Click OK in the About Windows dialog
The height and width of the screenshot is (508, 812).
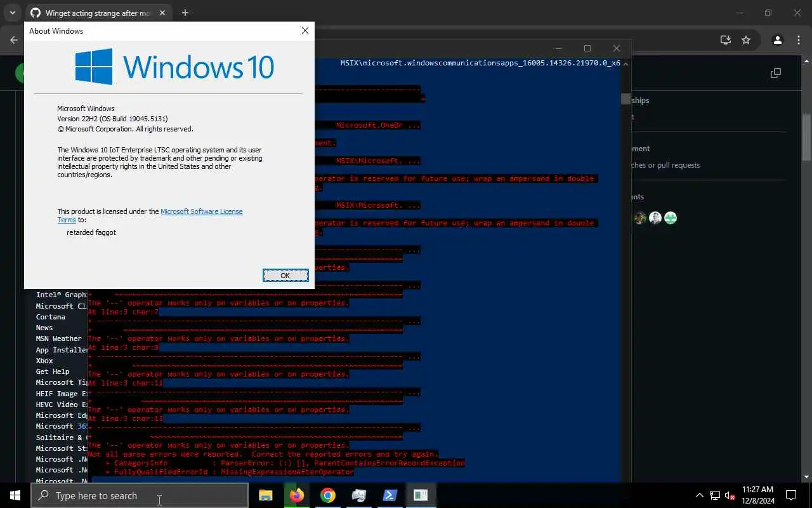pos(285,275)
